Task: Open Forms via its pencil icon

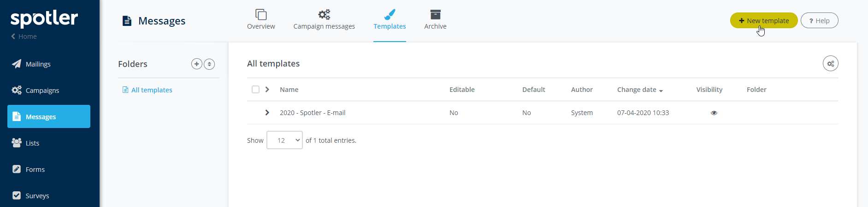Action: coord(17,169)
